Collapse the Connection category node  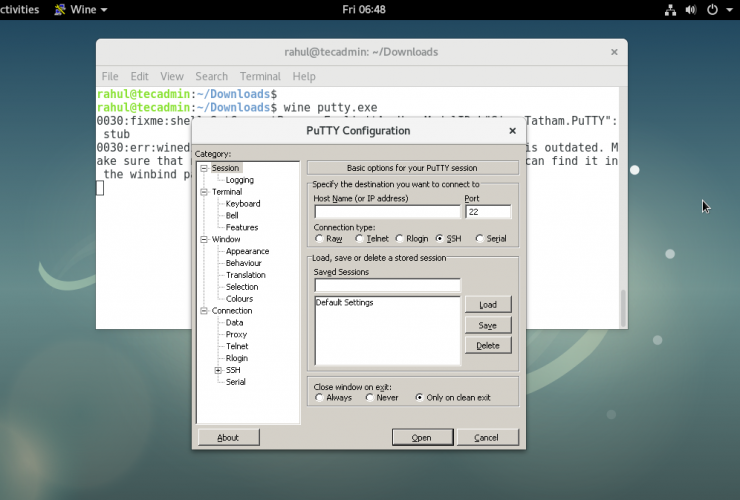(204, 311)
